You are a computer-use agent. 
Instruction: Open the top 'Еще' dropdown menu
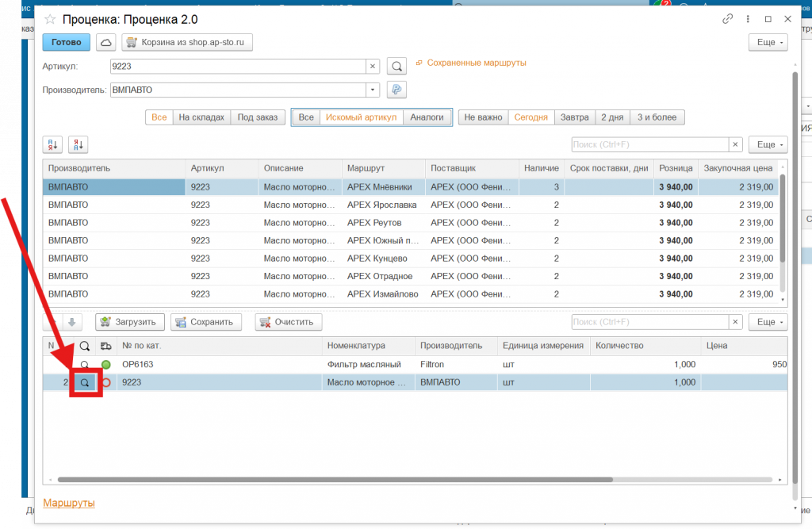[768, 42]
